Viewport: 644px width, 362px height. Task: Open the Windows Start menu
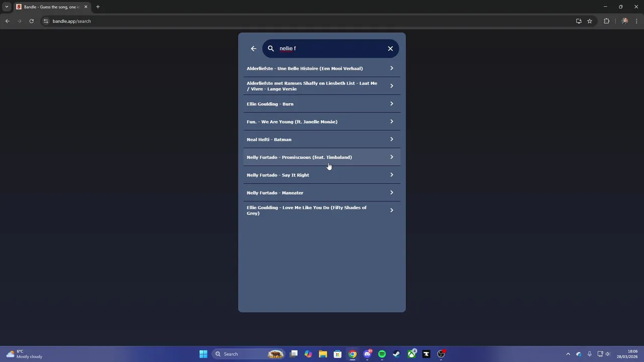[x=203, y=354]
